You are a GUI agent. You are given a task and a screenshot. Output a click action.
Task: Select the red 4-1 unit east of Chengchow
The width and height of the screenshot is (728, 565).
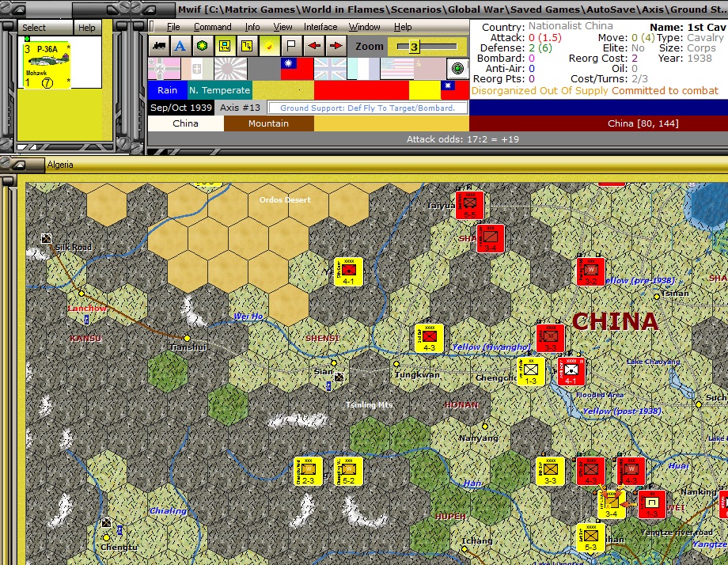click(571, 371)
